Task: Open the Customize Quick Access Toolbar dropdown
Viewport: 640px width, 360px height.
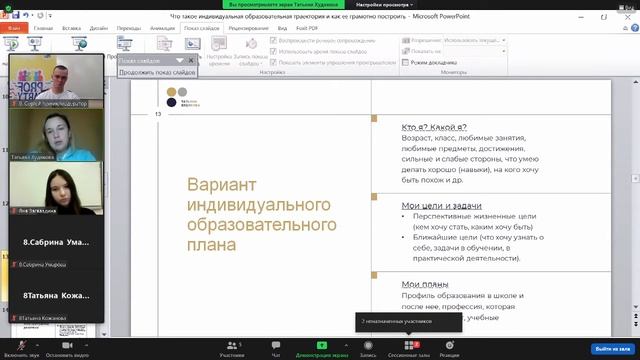Action: (x=50, y=16)
